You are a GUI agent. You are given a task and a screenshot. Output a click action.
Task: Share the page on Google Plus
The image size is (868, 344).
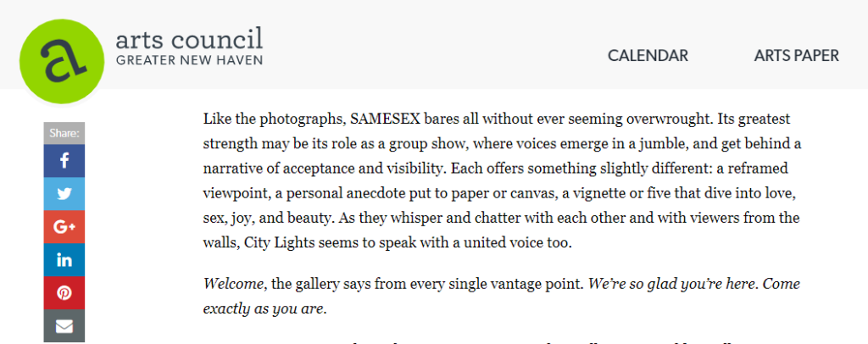coord(64,227)
